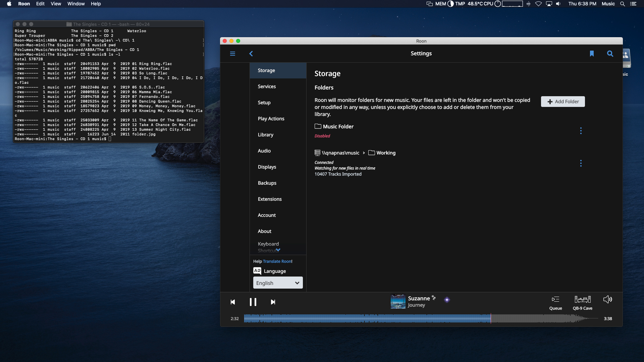Click the Journey artist name
Image resolution: width=644 pixels, height=362 pixels.
416,305
